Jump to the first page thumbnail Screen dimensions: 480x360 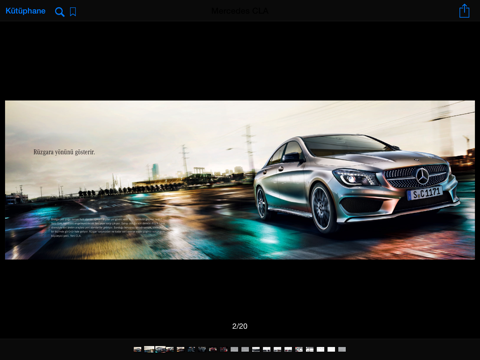coord(138,349)
